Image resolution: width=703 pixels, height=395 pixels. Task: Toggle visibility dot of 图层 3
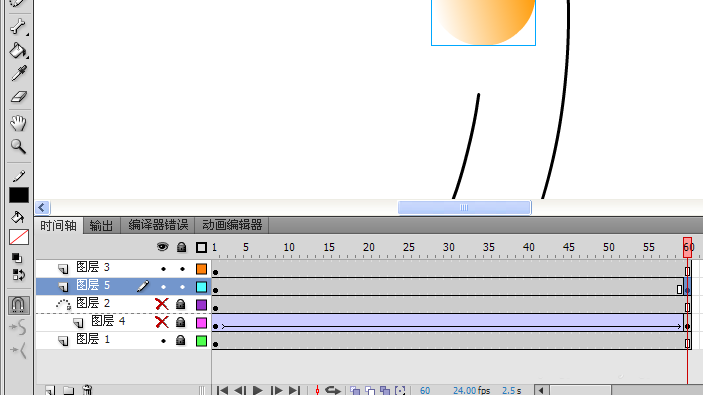tap(163, 269)
